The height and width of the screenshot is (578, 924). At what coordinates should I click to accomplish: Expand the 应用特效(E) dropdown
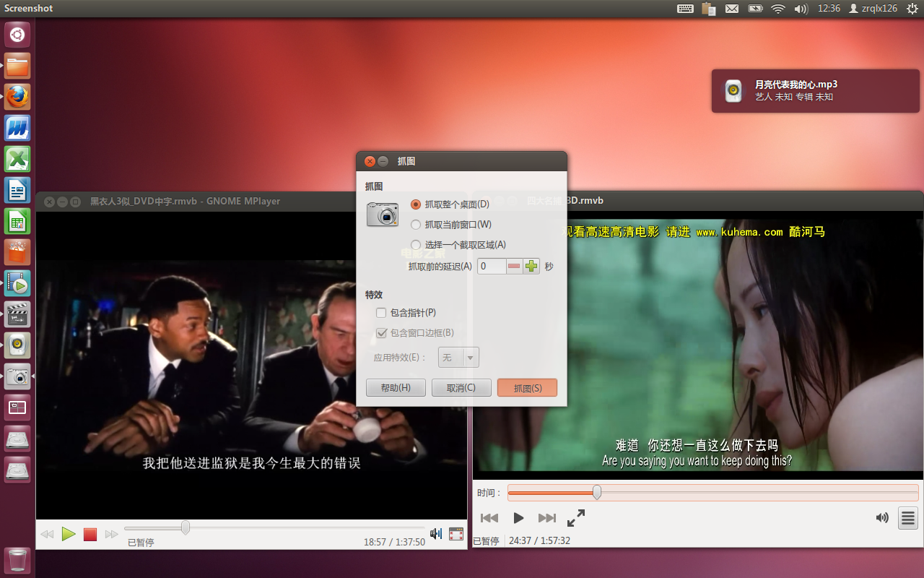(458, 358)
